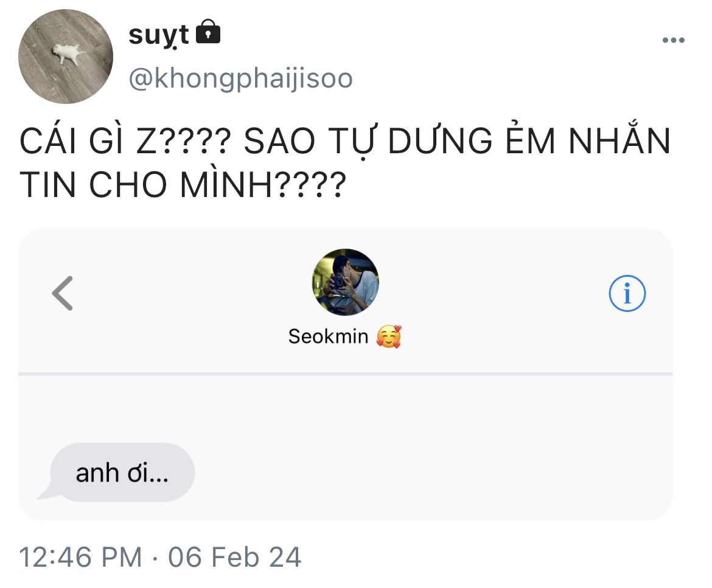Screen dimensions: 712x588
Task: Tap the back chevron in the chat header
Action: coord(63,293)
